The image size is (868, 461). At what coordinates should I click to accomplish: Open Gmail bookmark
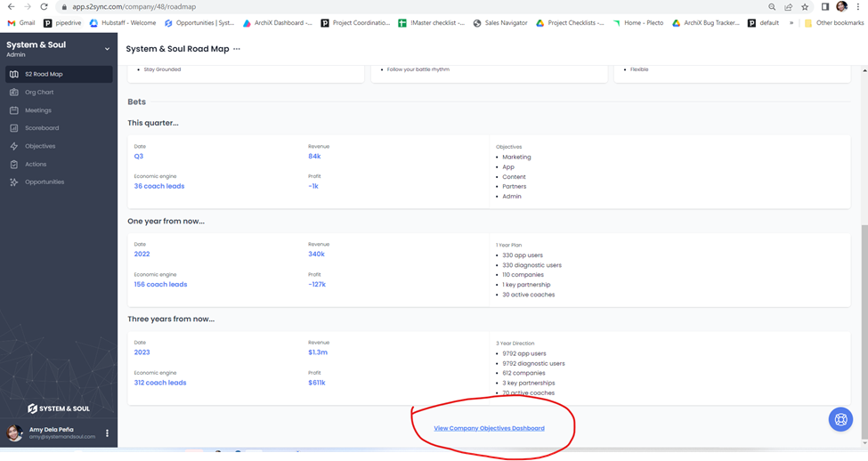point(21,22)
